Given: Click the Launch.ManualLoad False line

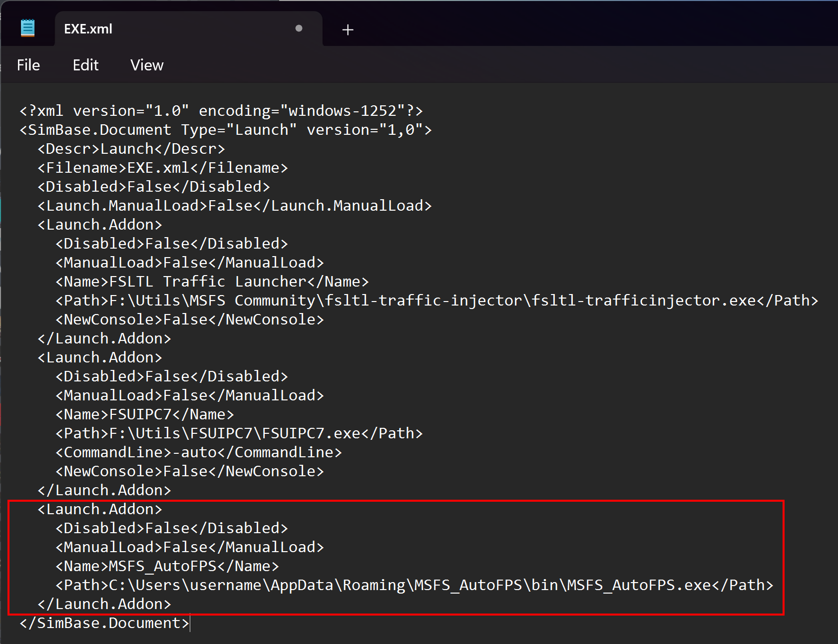Looking at the screenshot, I should 235,206.
